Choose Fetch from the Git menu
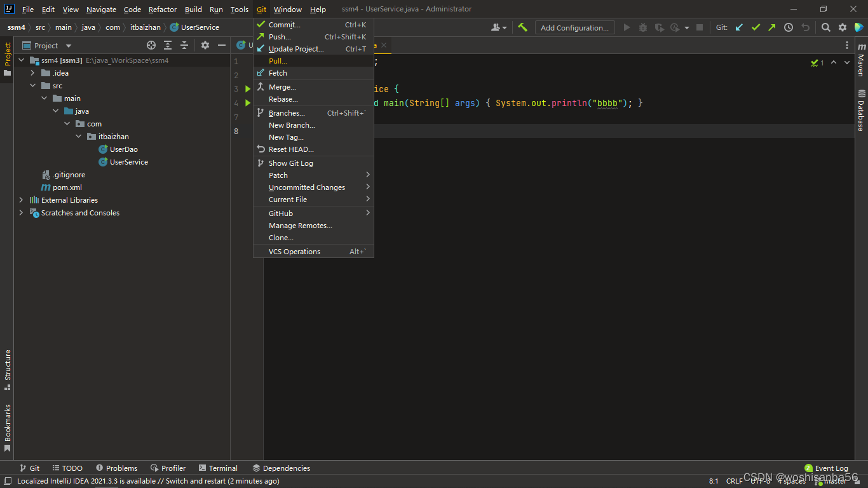Viewport: 868px width, 488px height. pyautogui.click(x=313, y=73)
